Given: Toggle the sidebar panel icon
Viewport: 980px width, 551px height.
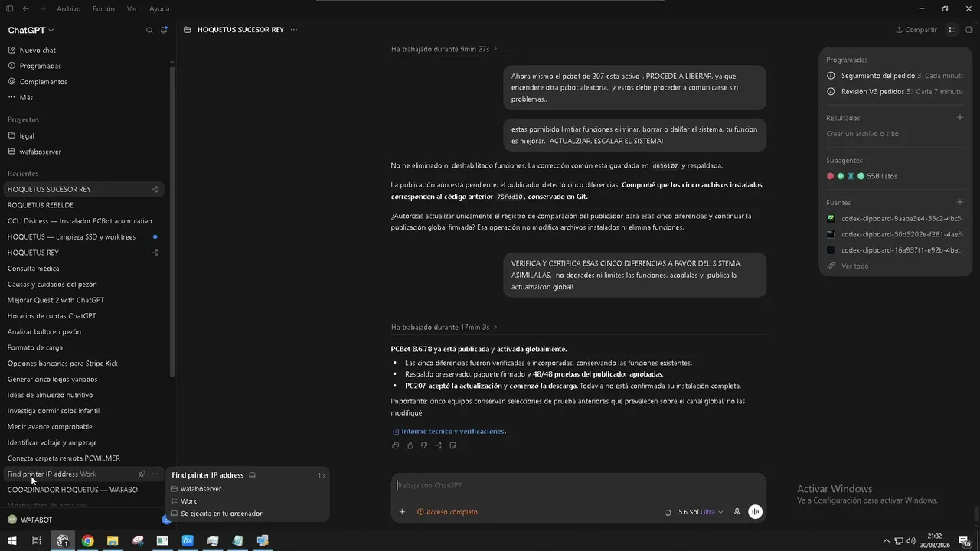Looking at the screenshot, I should (x=10, y=8).
